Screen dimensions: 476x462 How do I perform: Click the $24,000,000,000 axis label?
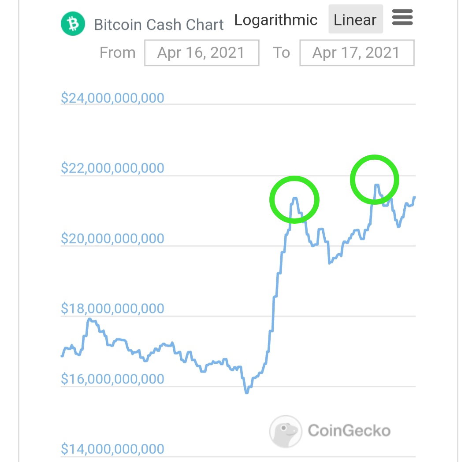pos(113,98)
